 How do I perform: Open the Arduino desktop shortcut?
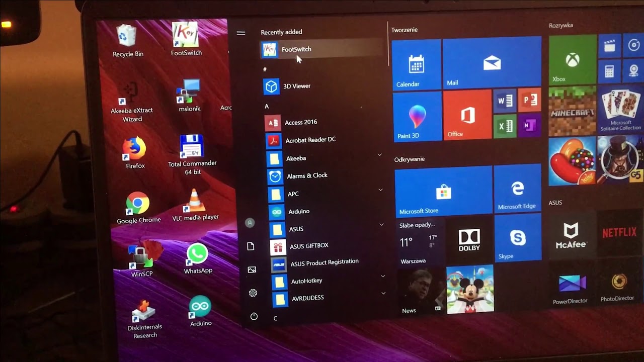(201, 311)
